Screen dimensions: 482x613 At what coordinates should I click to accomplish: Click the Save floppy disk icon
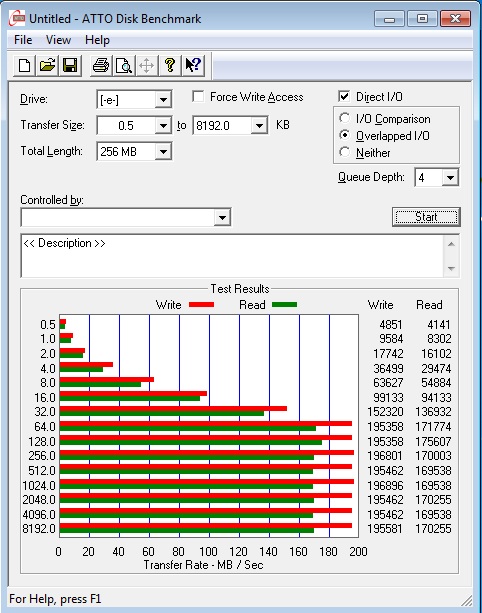pyautogui.click(x=70, y=65)
